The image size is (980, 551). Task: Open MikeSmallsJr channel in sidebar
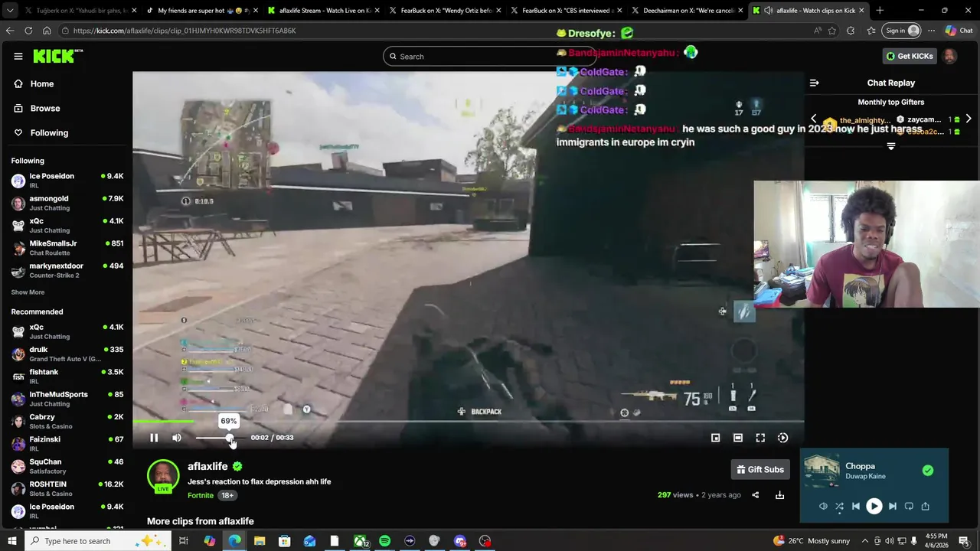[x=67, y=248]
